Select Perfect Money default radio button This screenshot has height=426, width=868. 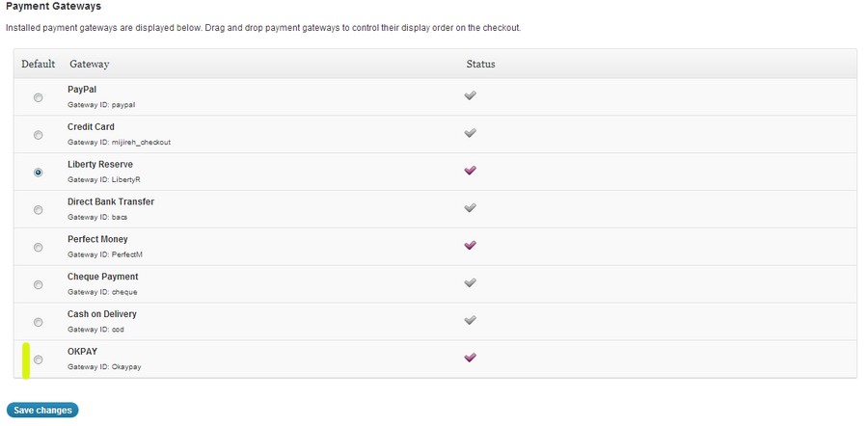pyautogui.click(x=39, y=248)
